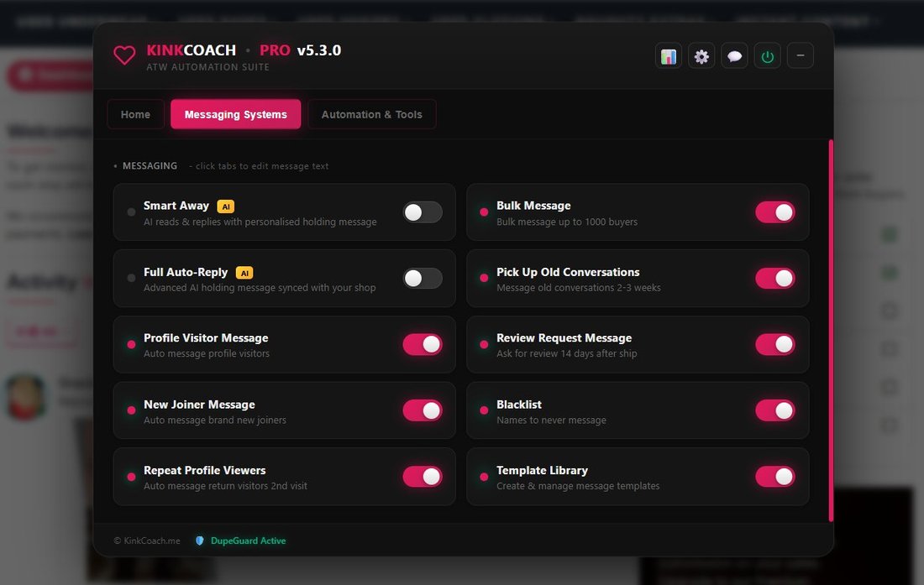The image size is (924, 585).
Task: Open the chat bubble icon
Action: pos(734,56)
